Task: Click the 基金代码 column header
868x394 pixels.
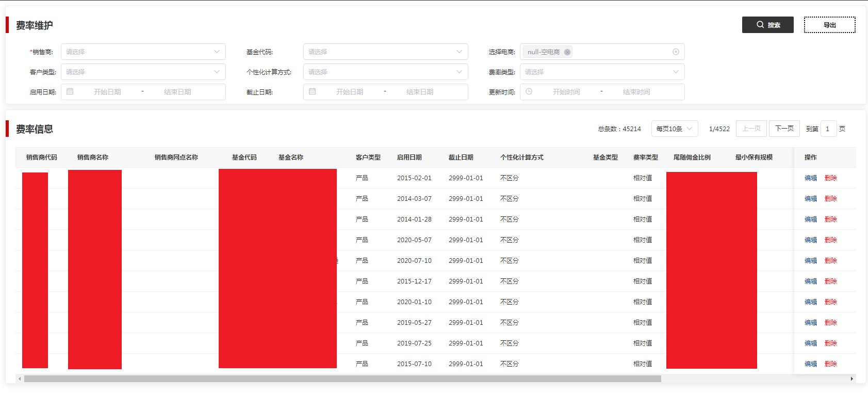Action: coord(244,157)
